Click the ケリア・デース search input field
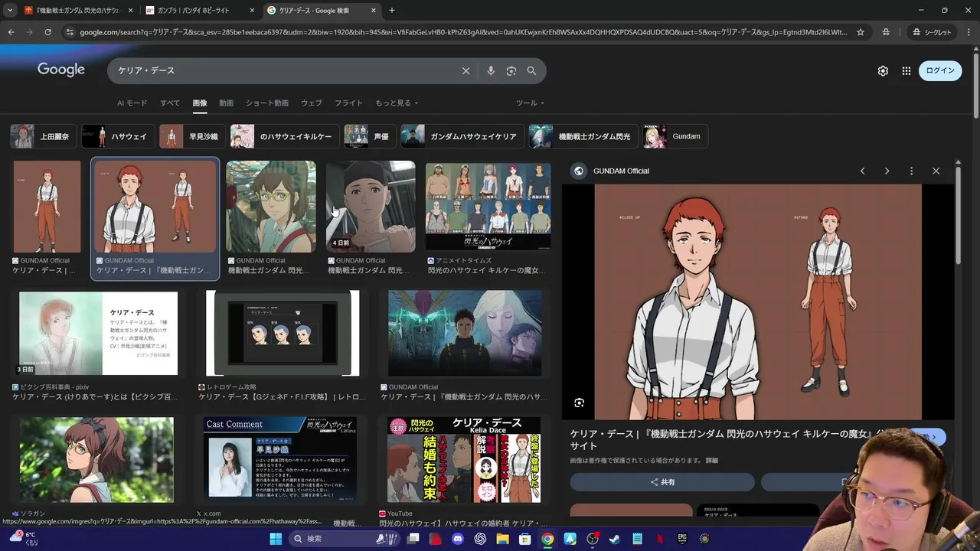The width and height of the screenshot is (980, 551). pyautogui.click(x=283, y=70)
